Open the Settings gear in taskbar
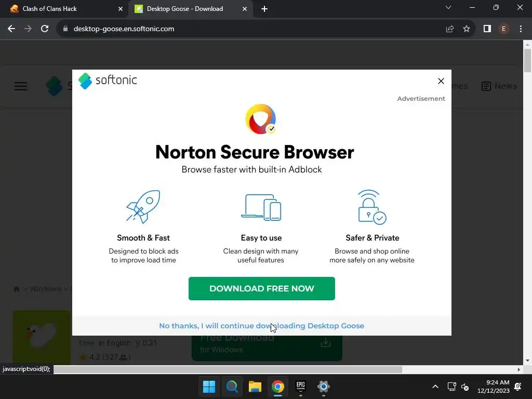This screenshot has width=532, height=399. coord(323,387)
